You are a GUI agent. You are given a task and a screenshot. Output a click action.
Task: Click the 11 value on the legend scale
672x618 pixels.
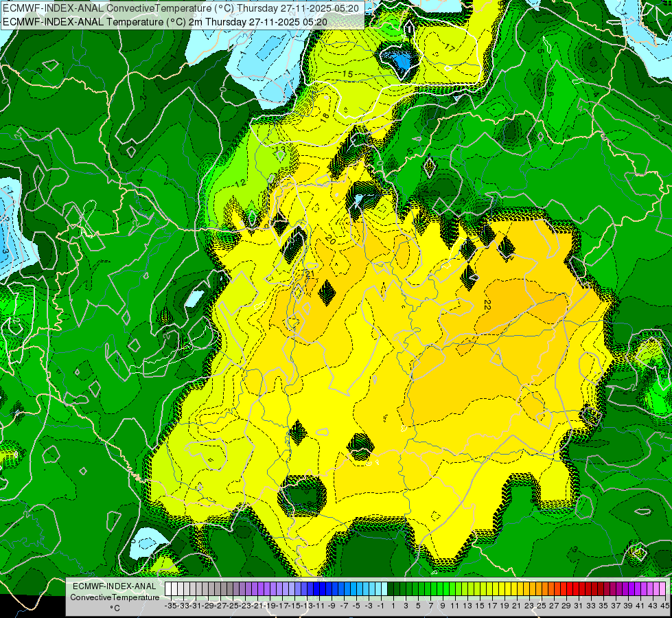[454, 606]
